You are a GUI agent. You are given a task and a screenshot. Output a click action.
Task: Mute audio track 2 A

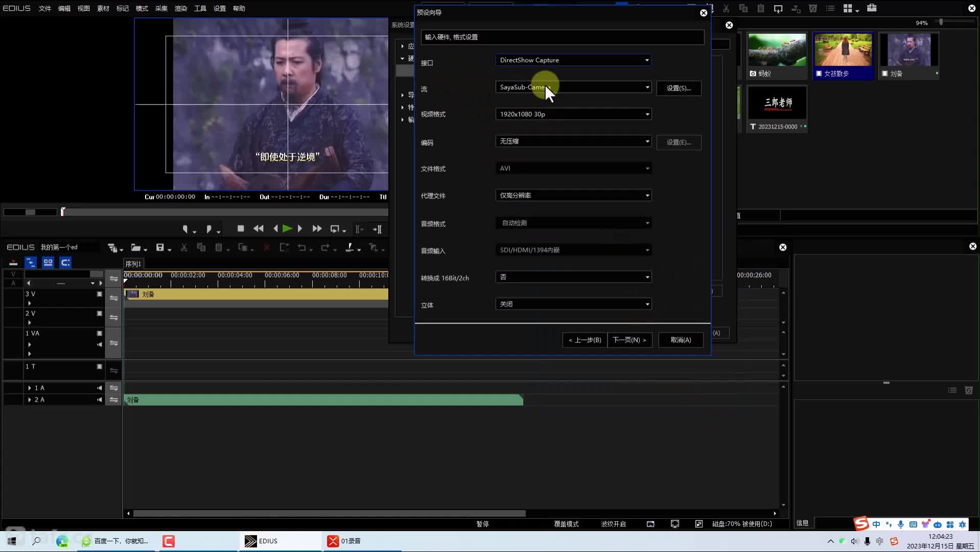point(100,400)
